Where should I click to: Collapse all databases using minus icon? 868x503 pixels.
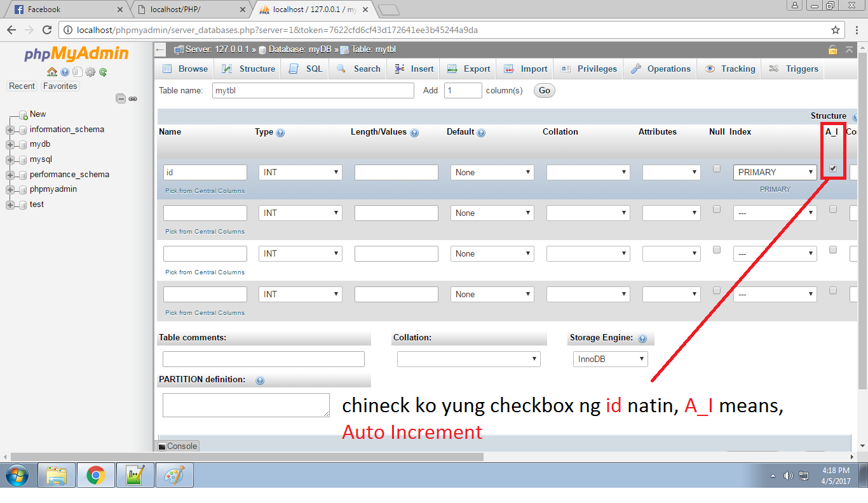(x=121, y=98)
